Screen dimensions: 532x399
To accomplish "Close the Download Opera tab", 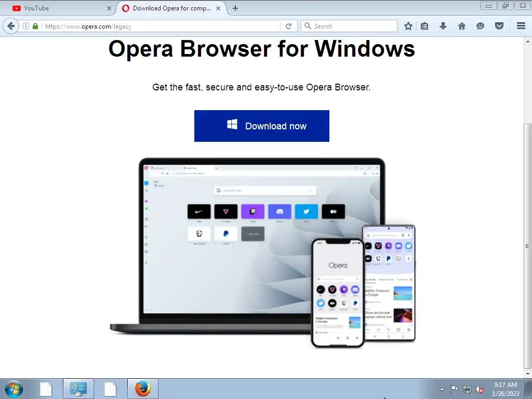I will click(218, 8).
